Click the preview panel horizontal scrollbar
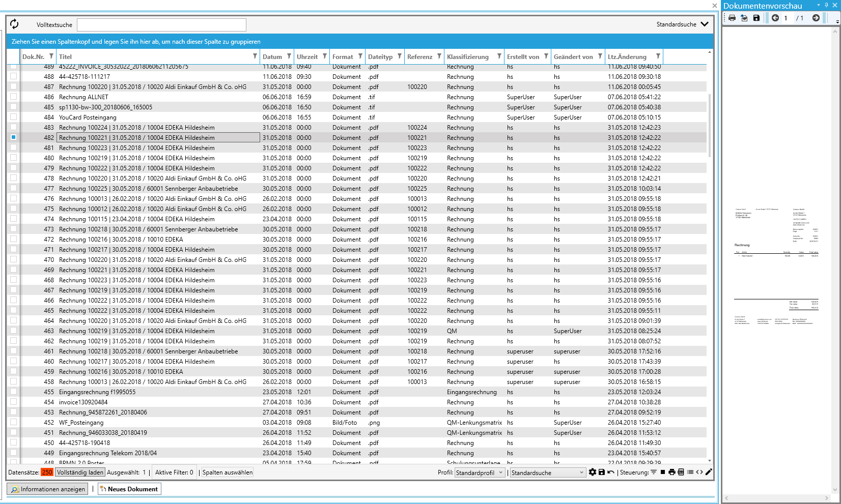 tap(776, 498)
